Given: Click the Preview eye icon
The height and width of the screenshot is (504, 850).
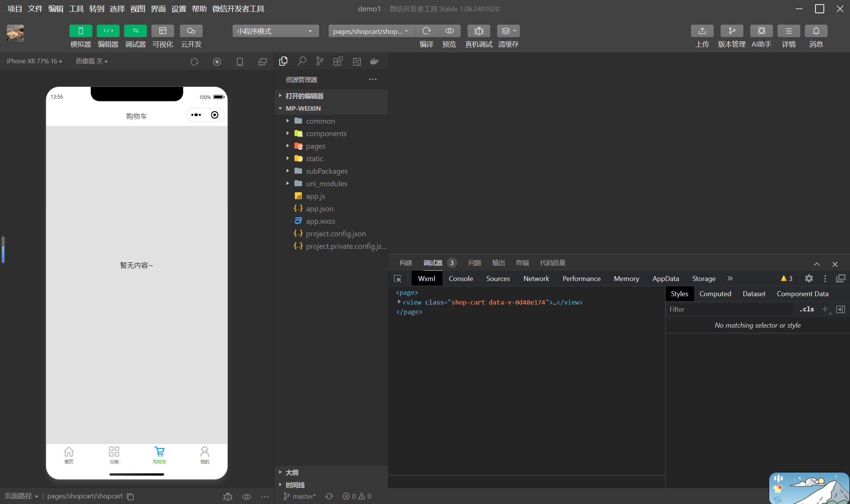Looking at the screenshot, I should [x=449, y=31].
